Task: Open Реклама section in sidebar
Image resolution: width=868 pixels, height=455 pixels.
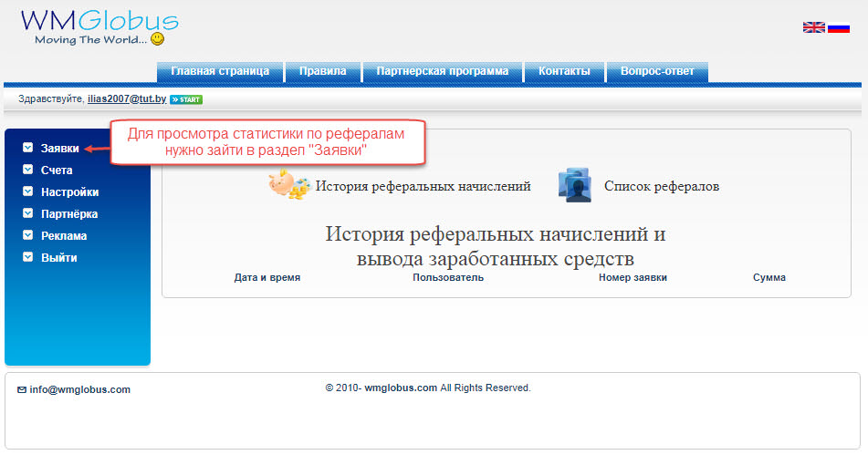Action: (64, 236)
